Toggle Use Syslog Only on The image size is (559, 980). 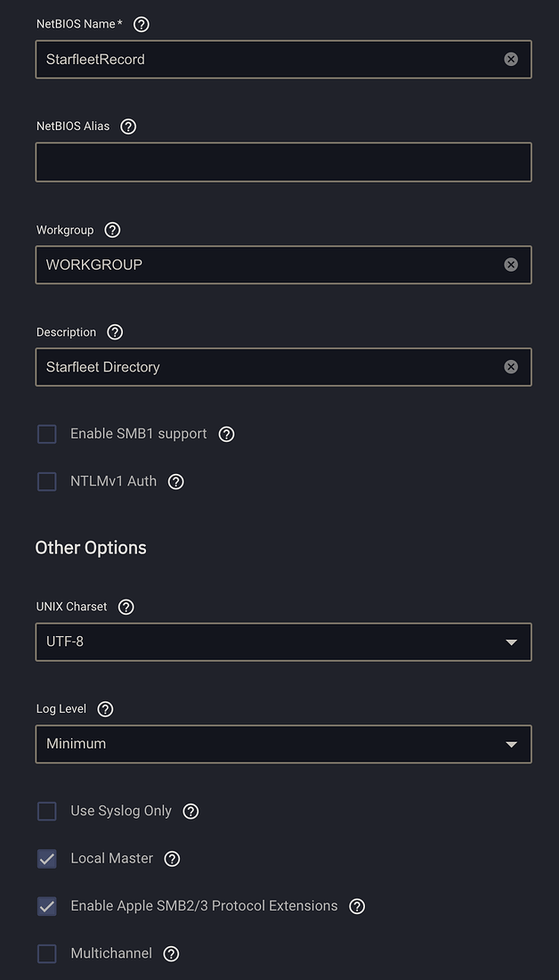46,811
